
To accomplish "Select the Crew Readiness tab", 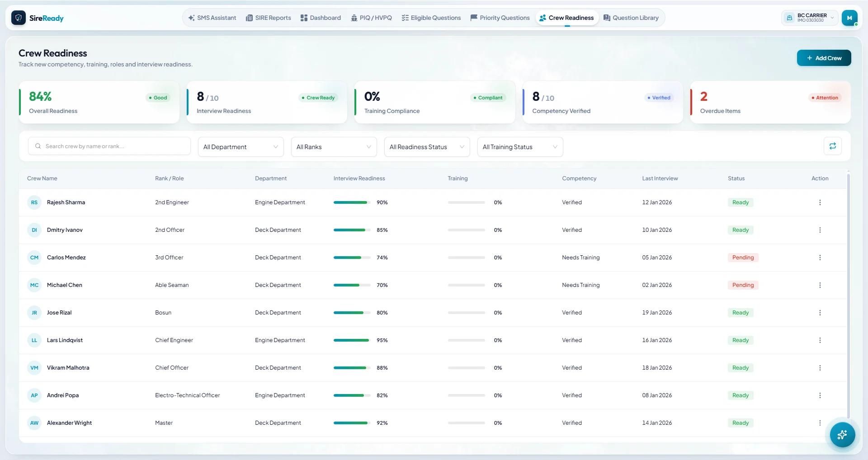I will tap(567, 18).
